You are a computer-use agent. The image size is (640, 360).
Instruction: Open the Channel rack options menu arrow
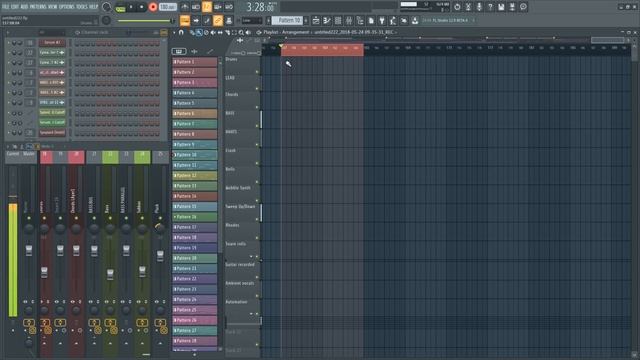coord(8,32)
